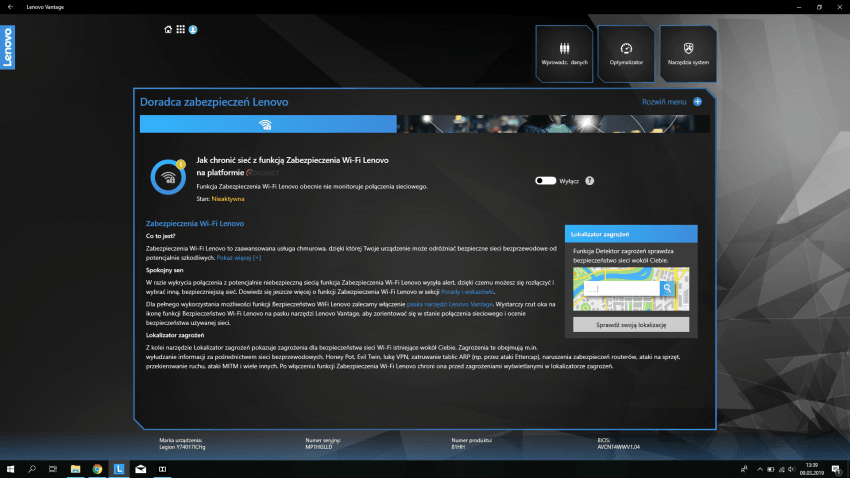
Task: Click the Numer produktu label
Action: 472,441
